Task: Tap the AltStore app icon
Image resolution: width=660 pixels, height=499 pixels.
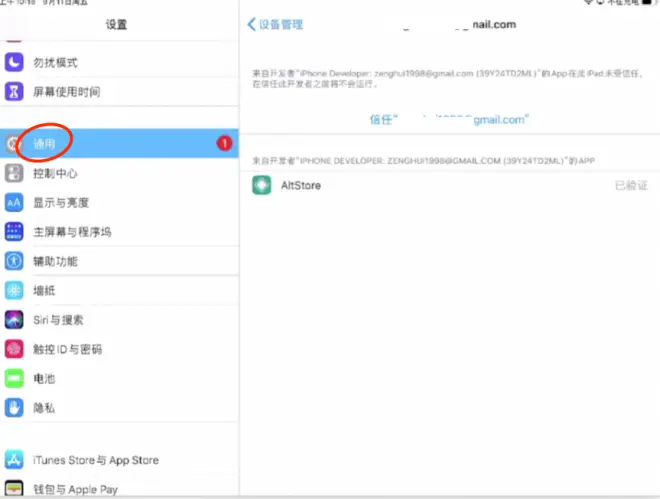Action: tap(262, 185)
